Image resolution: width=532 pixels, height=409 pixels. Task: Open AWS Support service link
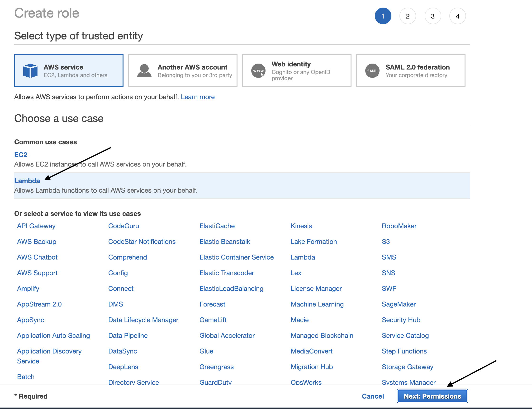coord(37,273)
